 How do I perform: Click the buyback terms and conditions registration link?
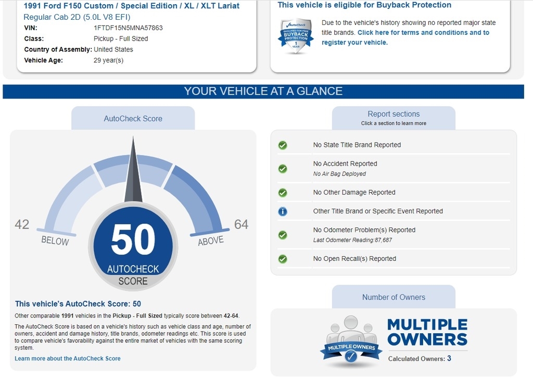point(405,37)
